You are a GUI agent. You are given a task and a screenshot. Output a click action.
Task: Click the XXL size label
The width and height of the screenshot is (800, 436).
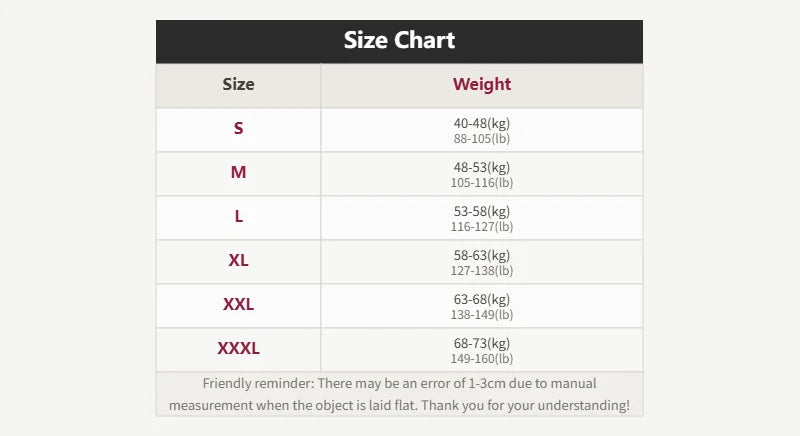(x=238, y=304)
